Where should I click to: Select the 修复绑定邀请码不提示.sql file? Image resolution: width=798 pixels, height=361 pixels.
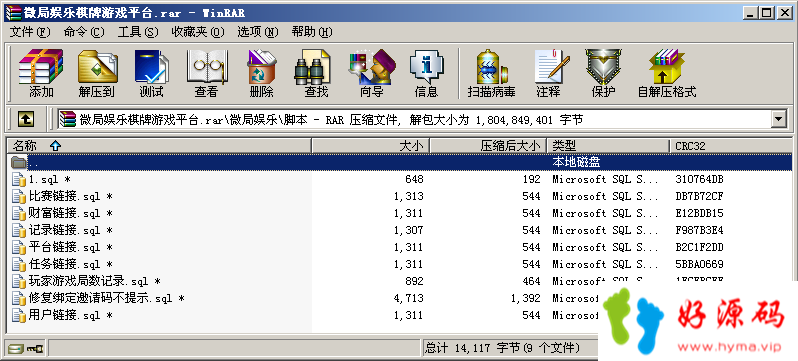[107, 298]
